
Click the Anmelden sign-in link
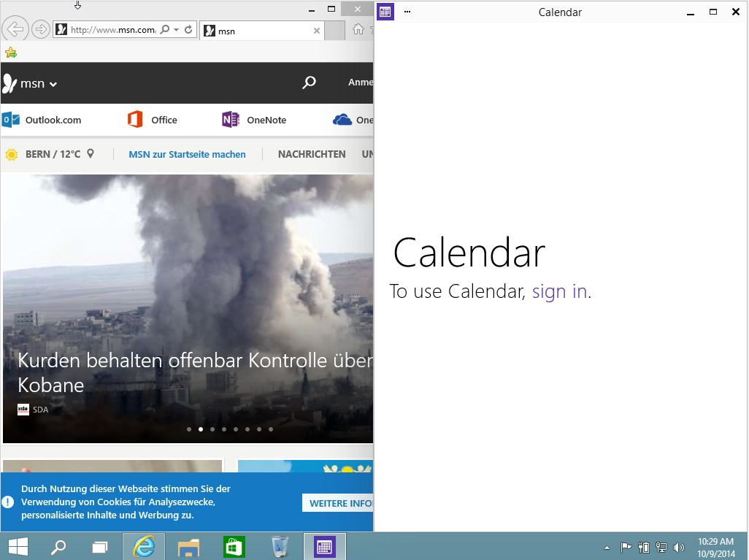(x=361, y=83)
